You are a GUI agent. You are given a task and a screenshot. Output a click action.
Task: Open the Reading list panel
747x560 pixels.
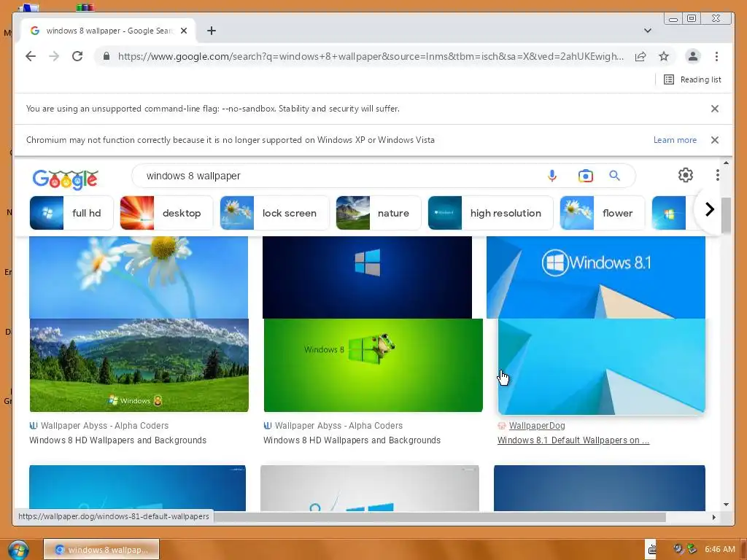pos(693,79)
